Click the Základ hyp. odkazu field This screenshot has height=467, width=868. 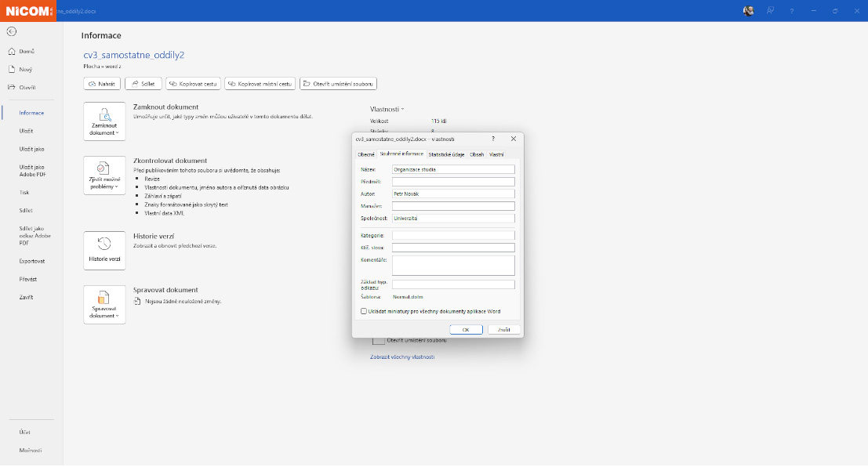(453, 285)
